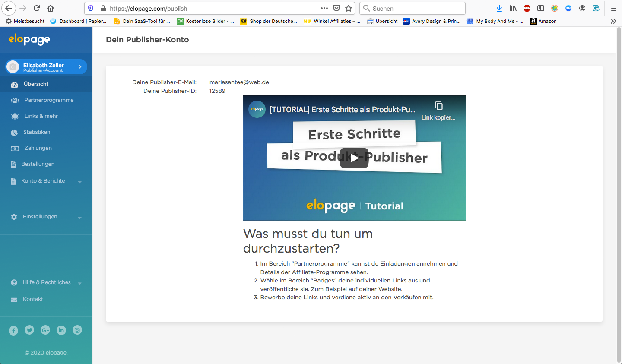
Task: Open the Twitter social icon
Action: (x=29, y=330)
